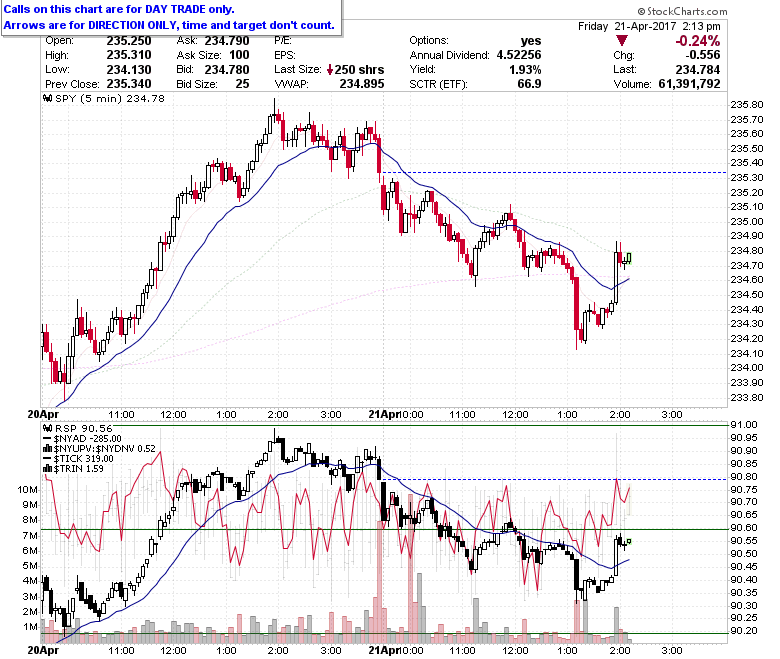Click the '91.00' RSP axis label
Image resolution: width=780 pixels, height=659 pixels.
[744, 425]
